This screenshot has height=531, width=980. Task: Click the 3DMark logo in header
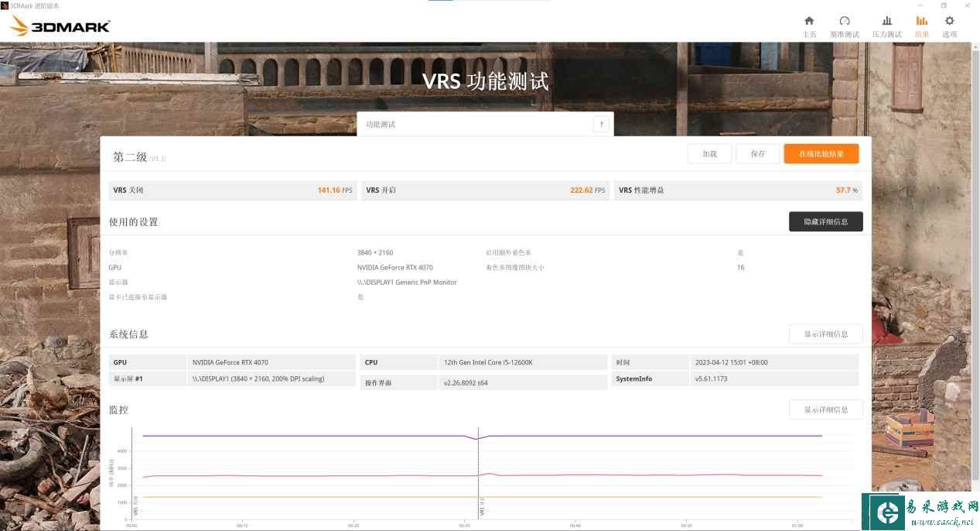tap(60, 27)
